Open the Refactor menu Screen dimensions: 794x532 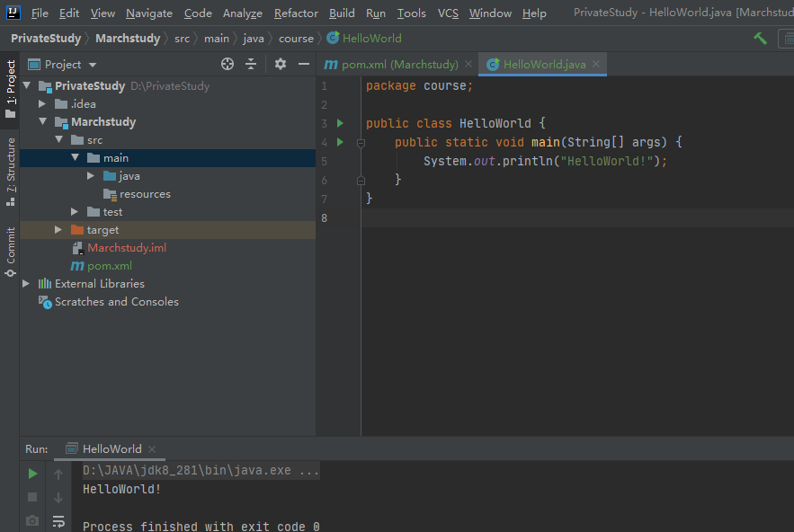point(296,13)
